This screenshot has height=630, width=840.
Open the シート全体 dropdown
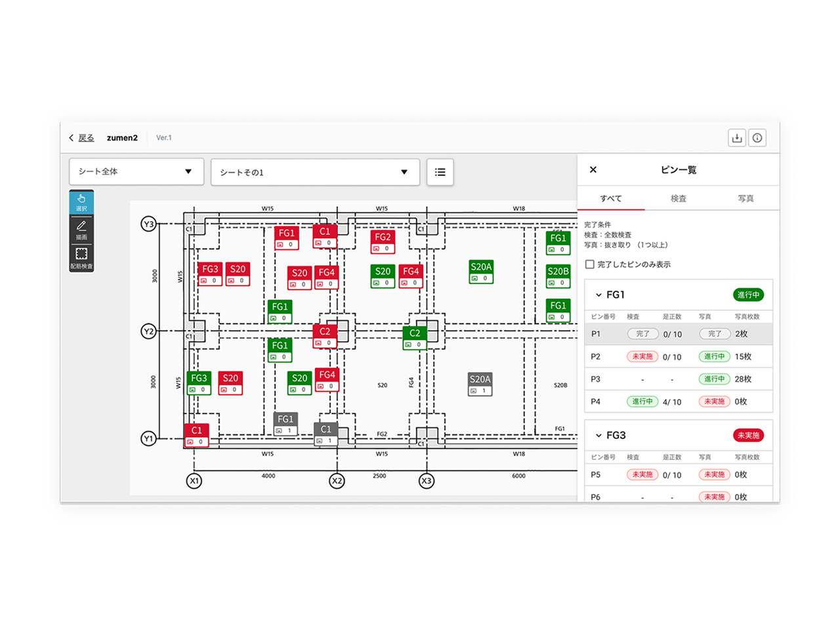point(136,171)
